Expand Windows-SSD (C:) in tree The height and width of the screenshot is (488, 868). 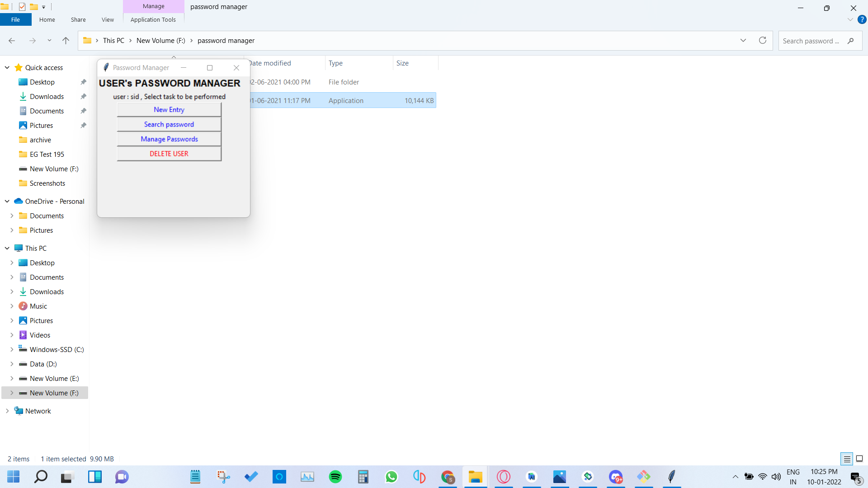click(x=12, y=350)
